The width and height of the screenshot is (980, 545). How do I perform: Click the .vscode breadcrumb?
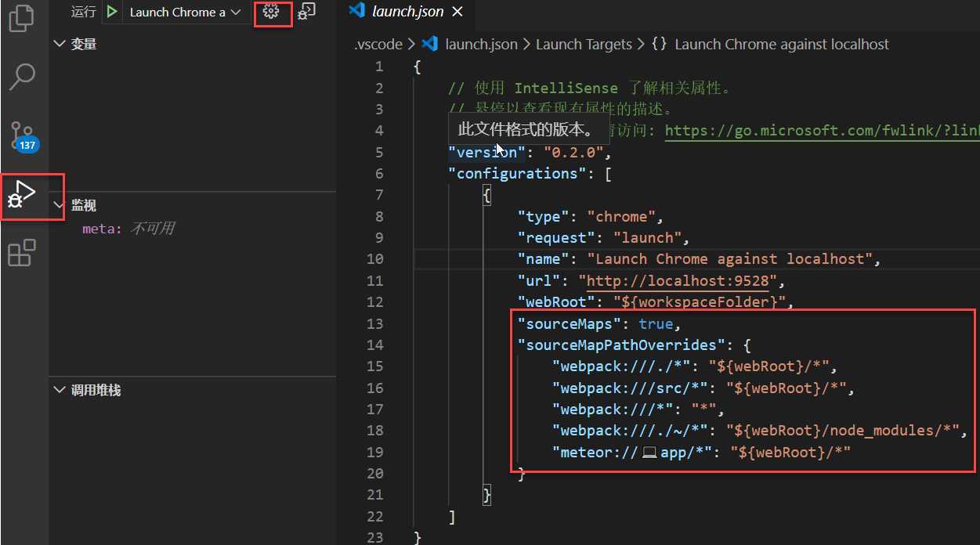[378, 45]
